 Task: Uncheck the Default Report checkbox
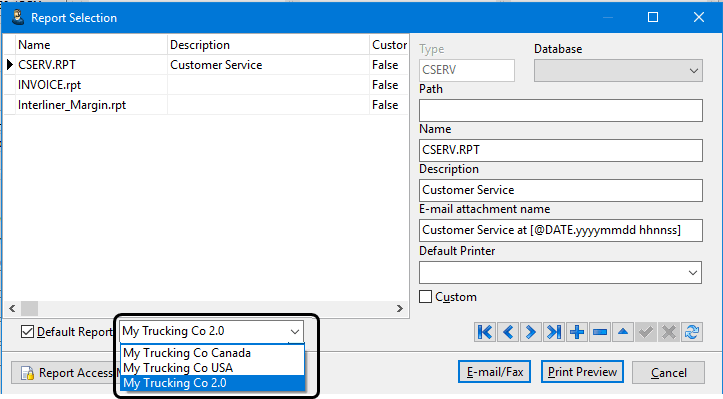click(27, 332)
